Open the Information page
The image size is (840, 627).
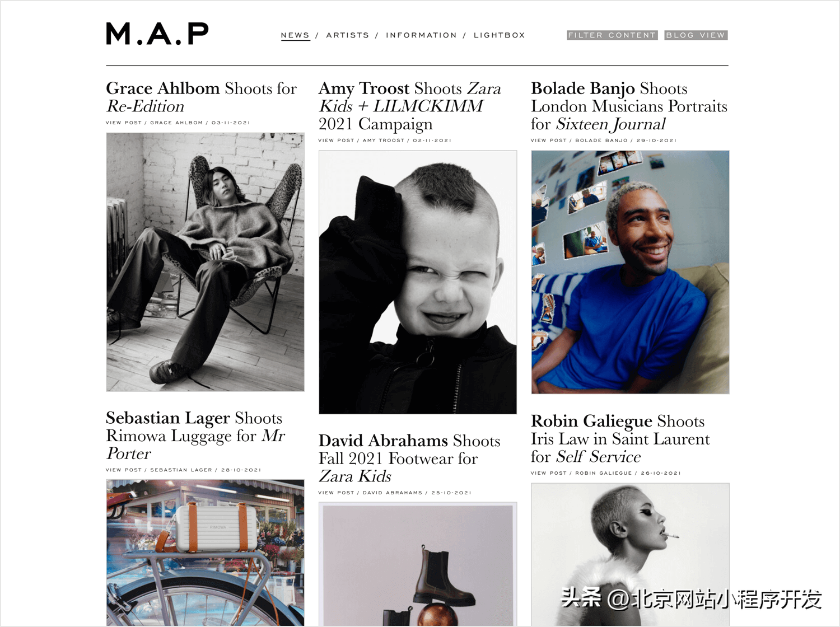point(421,35)
